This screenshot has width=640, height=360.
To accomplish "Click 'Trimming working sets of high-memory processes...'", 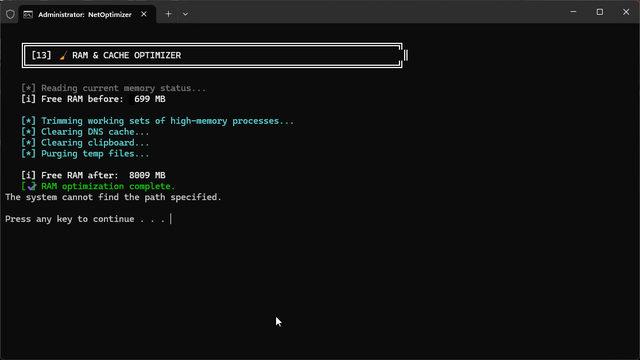I will coord(157,121).
